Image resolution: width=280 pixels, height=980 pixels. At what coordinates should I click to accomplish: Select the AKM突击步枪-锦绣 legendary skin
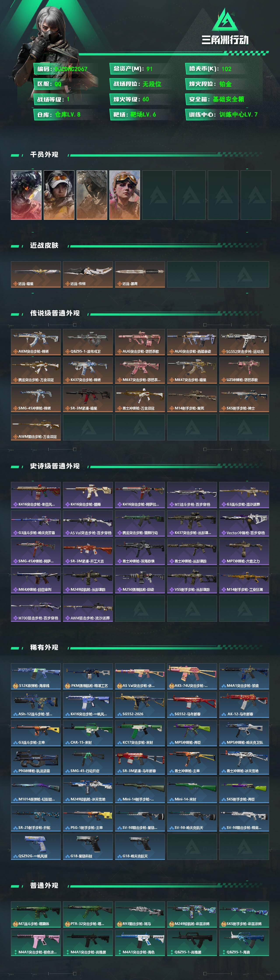pyautogui.click(x=36, y=342)
